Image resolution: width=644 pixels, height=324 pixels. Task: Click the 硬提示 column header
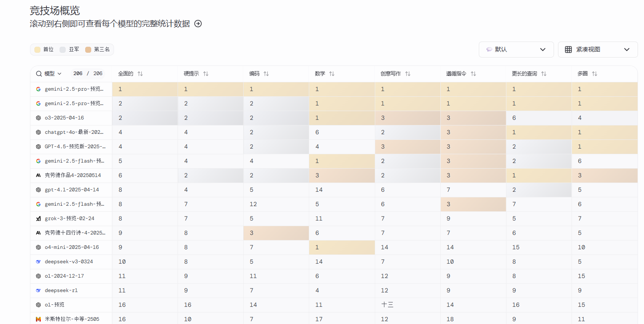coord(191,74)
